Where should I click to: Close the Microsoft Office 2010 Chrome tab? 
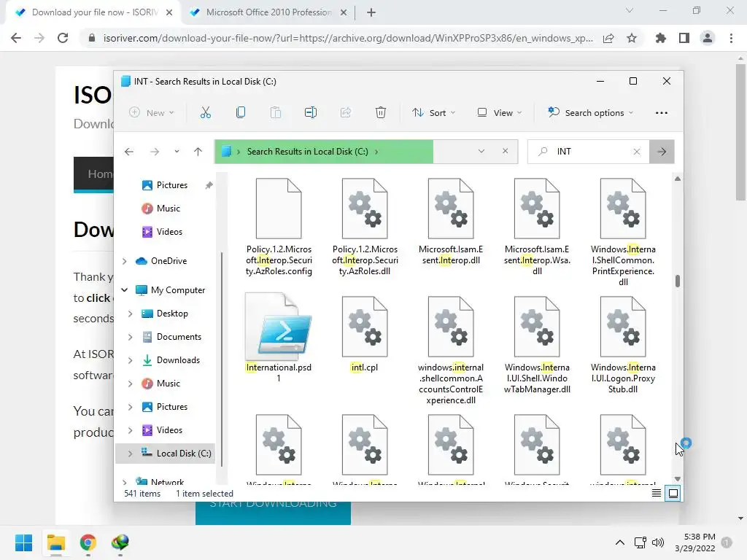click(344, 12)
